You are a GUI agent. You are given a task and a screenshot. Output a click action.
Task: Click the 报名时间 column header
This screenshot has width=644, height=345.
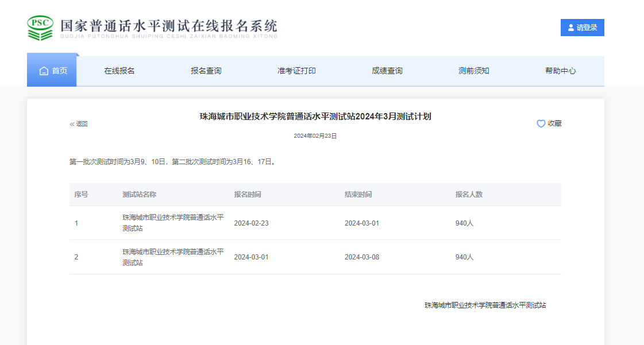(x=247, y=195)
